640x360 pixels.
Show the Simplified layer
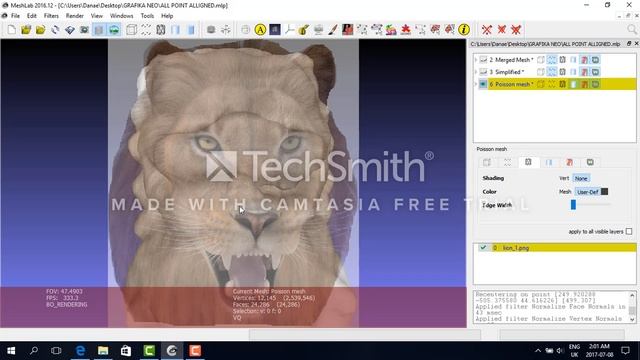[483, 72]
